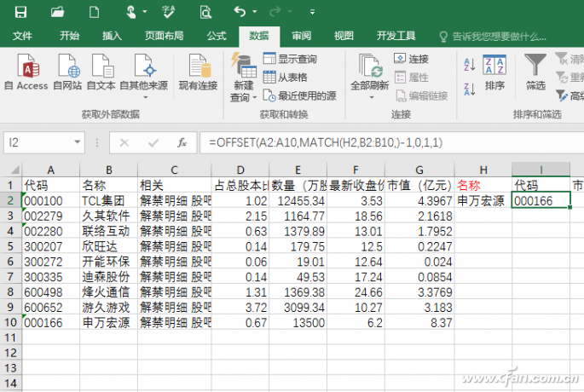Import data from Access
The width and height of the screenshot is (584, 392).
coord(26,72)
